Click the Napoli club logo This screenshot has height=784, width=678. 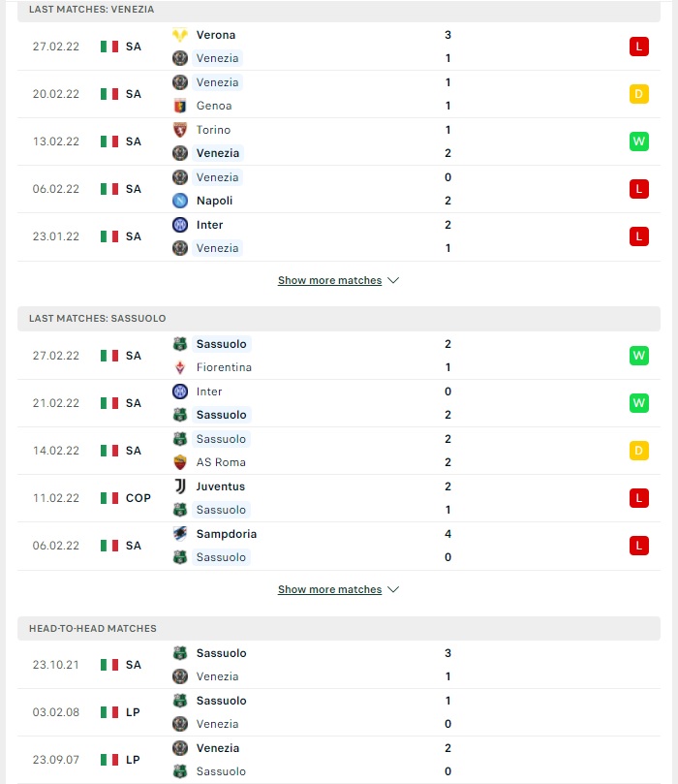(180, 201)
